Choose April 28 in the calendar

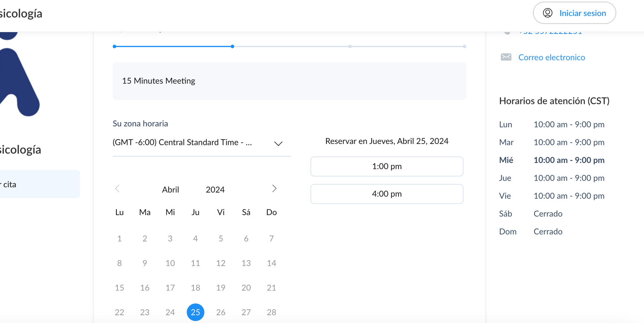[271, 312]
